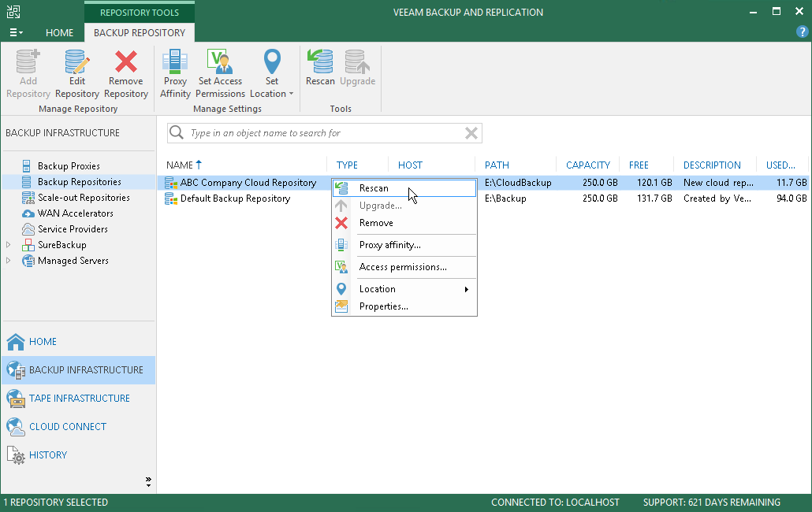This screenshot has height=512, width=812.
Task: Click the ABC Company Cloud Repository icon
Action: click(171, 183)
